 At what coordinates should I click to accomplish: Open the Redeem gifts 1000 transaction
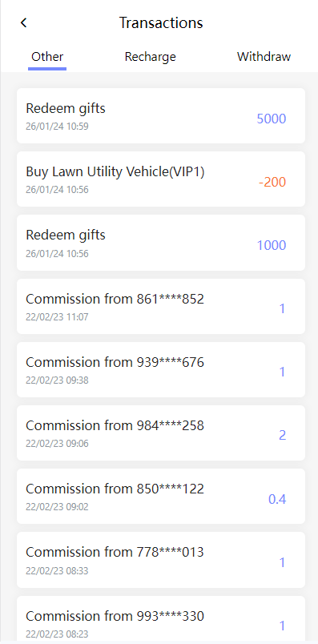[161, 243]
